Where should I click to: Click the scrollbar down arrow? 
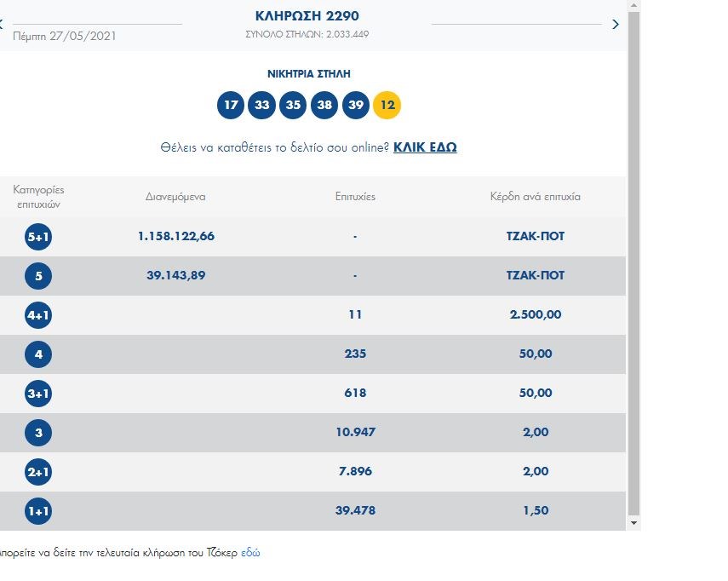coord(633,522)
